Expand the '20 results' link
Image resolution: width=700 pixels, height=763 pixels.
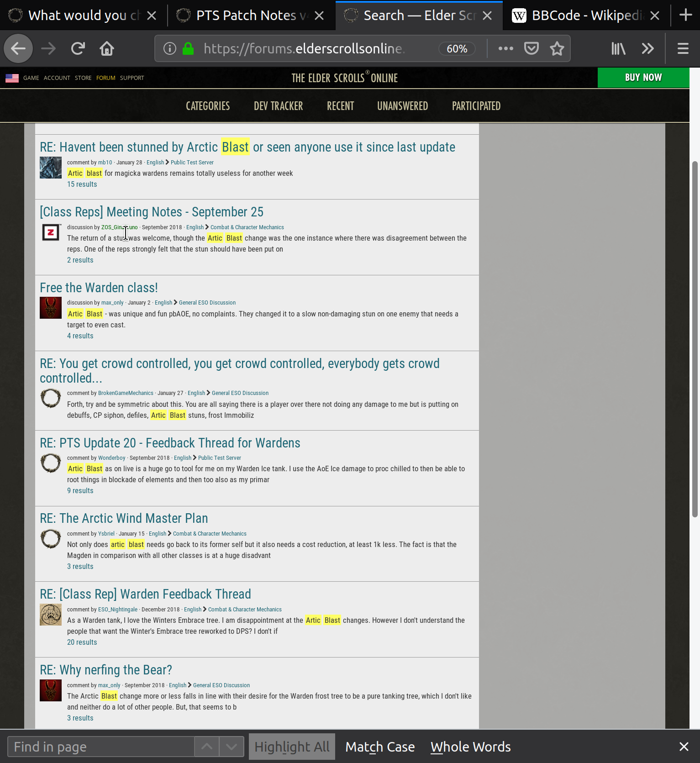(x=82, y=642)
